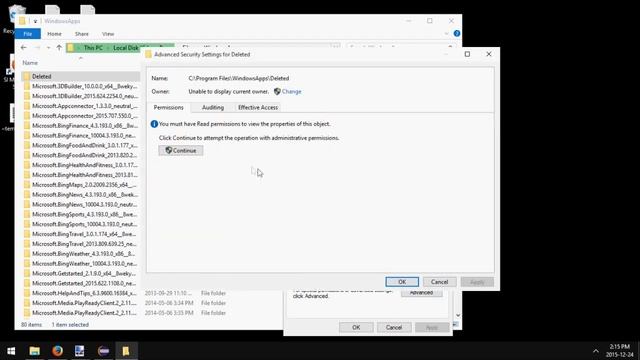Viewport: 640px width, 360px height.
Task: Select Microsoft.Appconnector_2015.707.550.0 folder
Action: [81, 116]
